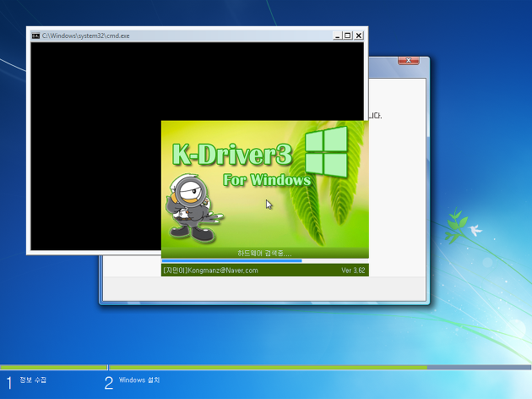Maximize the cmd.exe window
The width and height of the screenshot is (532, 399).
(348, 36)
